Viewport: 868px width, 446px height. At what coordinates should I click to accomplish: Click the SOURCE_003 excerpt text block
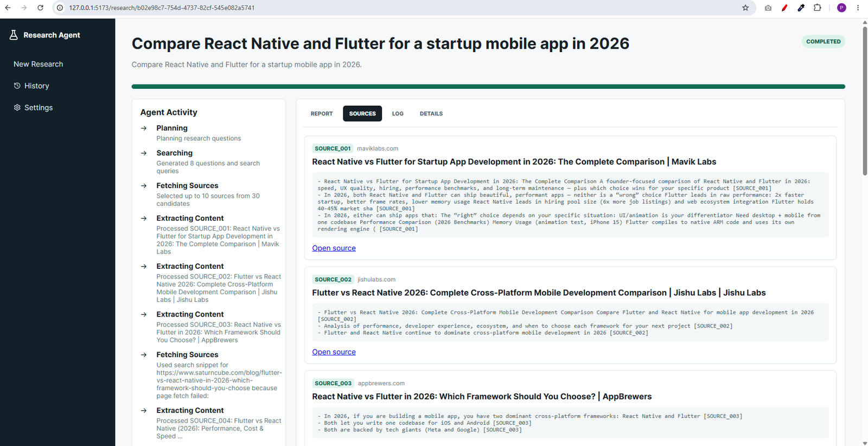[570, 423]
